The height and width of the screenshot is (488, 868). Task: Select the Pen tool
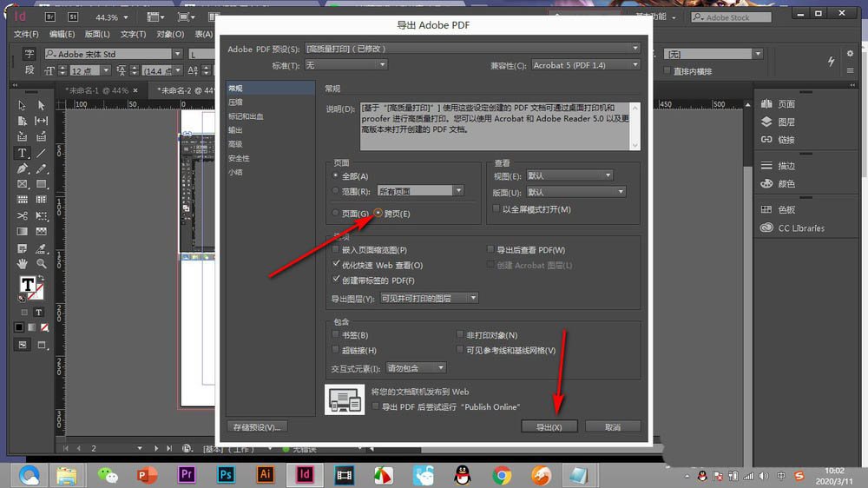(23, 168)
